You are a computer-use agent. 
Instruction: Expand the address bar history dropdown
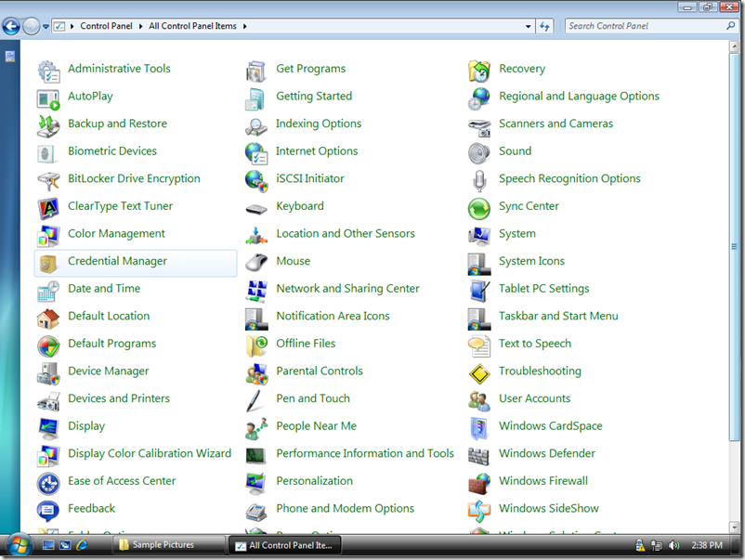[528, 27]
